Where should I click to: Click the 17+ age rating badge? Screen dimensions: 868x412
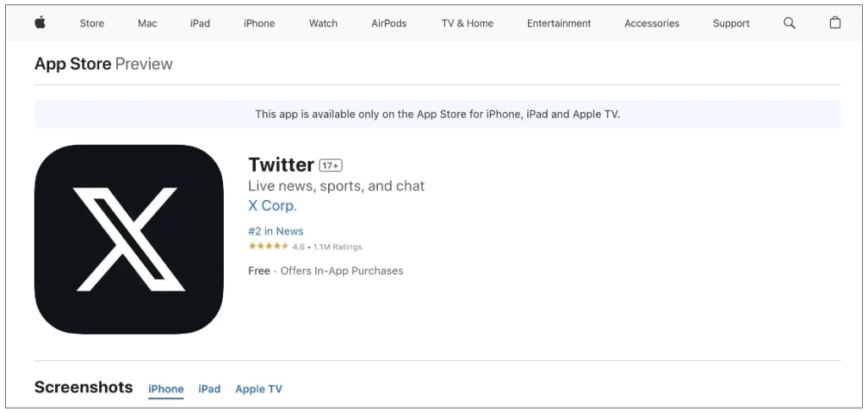[x=331, y=165]
